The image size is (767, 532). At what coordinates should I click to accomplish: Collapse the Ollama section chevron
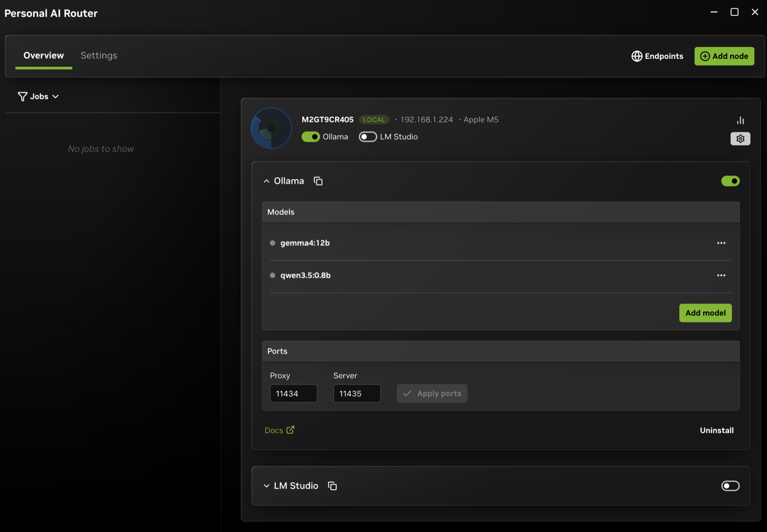(x=266, y=181)
